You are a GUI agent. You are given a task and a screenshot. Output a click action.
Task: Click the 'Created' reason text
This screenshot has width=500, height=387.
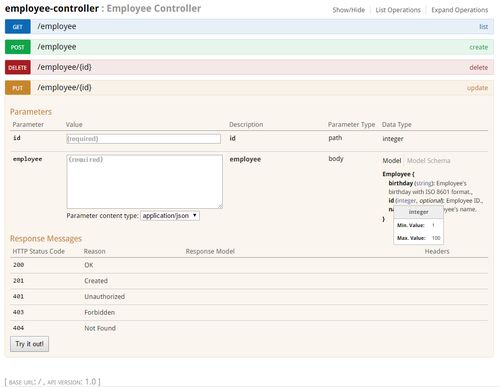[x=96, y=281]
